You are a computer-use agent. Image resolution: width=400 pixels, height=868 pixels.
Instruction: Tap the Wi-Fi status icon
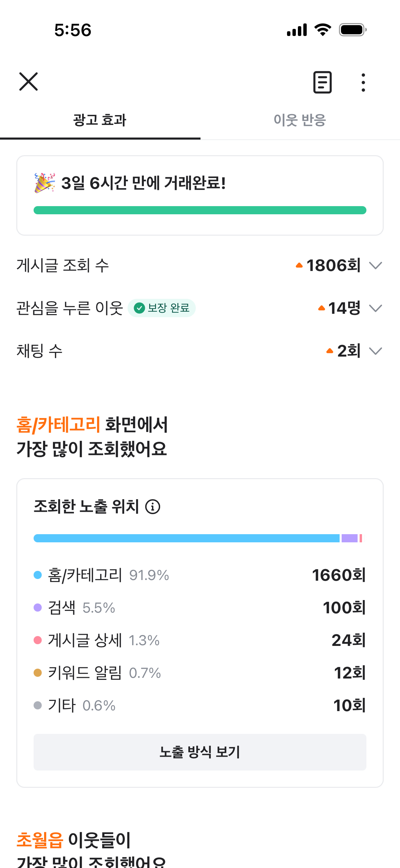pyautogui.click(x=323, y=30)
